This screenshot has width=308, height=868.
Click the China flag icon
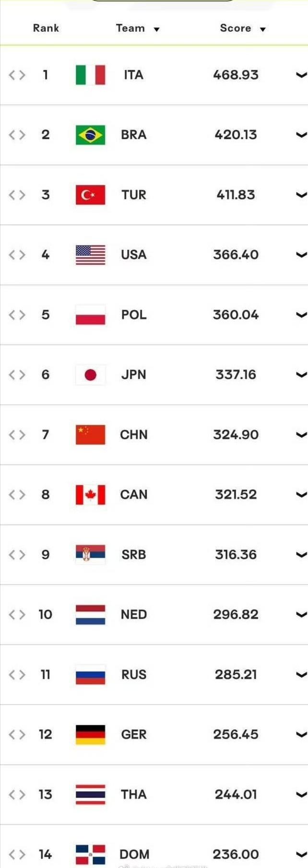(90, 434)
